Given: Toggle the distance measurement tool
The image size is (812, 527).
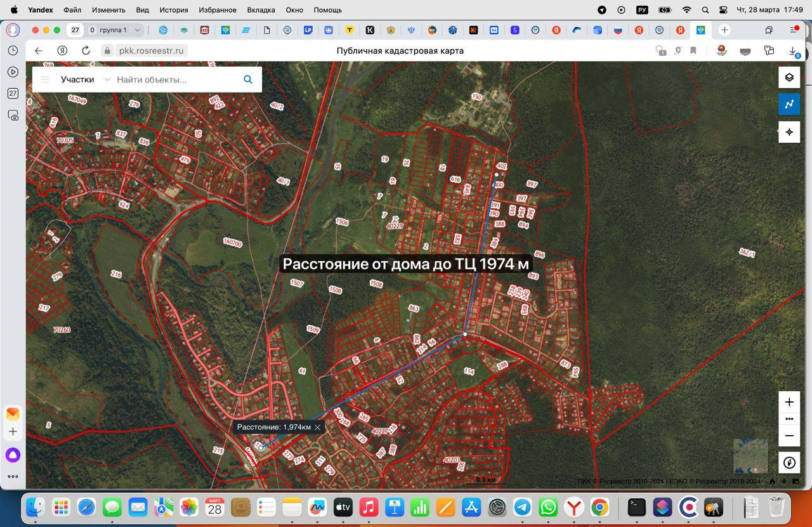Looking at the screenshot, I should point(789,104).
